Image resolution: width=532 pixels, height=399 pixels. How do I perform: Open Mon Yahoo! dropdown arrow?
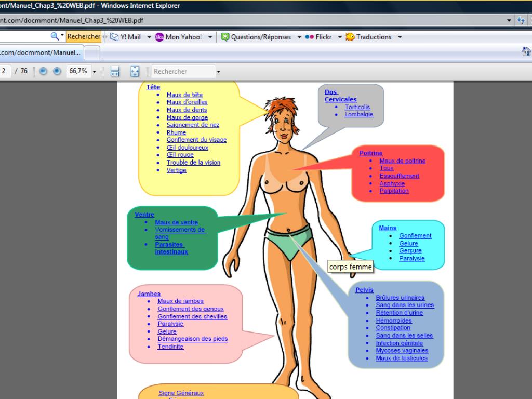coord(210,37)
